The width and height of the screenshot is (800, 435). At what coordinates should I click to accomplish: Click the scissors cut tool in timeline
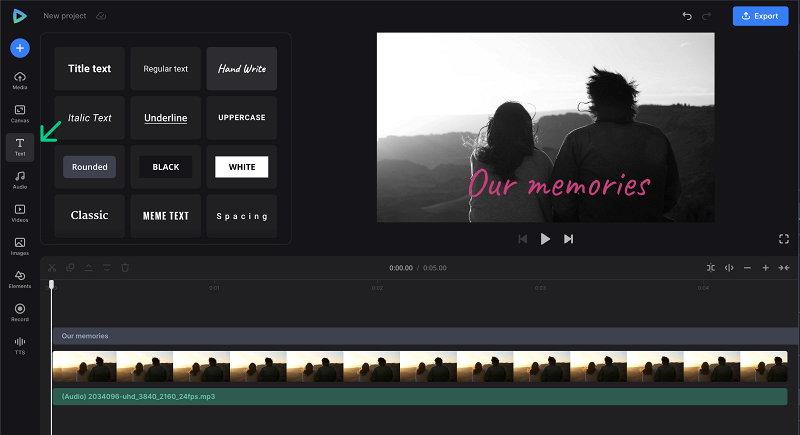[52, 267]
